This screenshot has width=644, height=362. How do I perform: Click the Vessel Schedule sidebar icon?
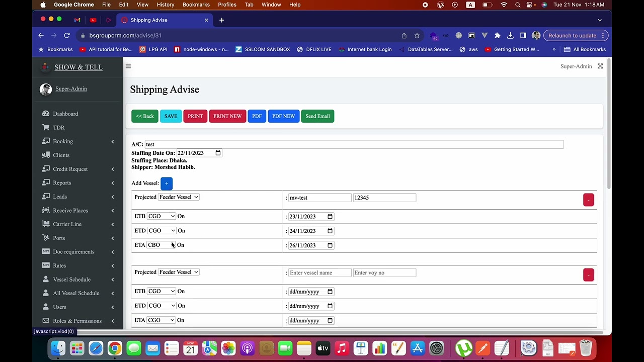click(x=46, y=280)
